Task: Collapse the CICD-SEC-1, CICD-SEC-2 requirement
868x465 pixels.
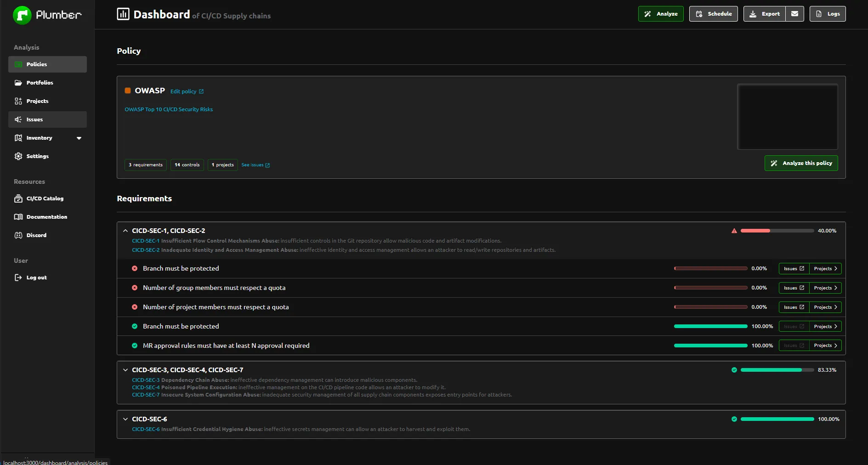Action: [125, 230]
